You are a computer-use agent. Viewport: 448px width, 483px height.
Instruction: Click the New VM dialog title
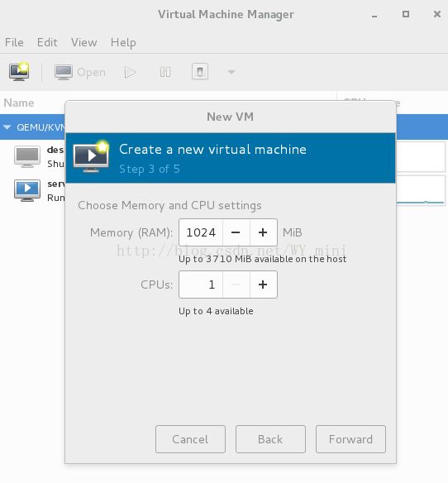231,117
